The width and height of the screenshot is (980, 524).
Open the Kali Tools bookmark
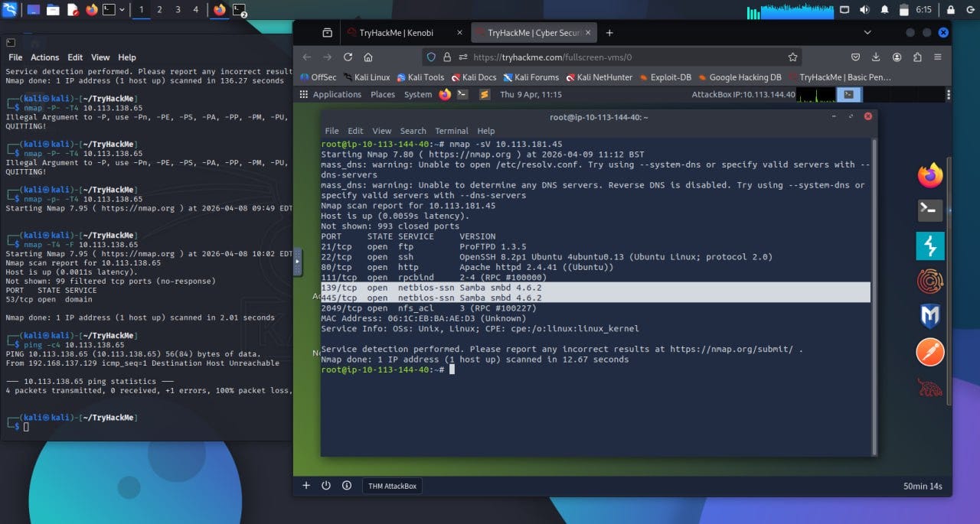[x=420, y=77]
